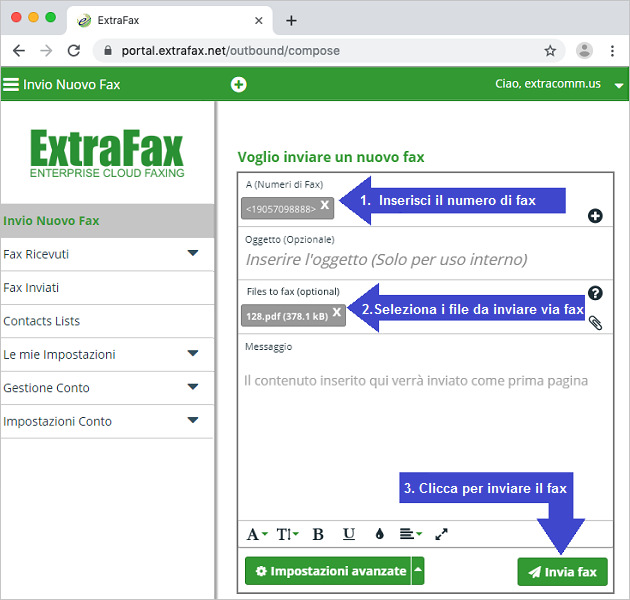This screenshot has height=600, width=630.
Task: Go forward in browser
Action: [46, 51]
